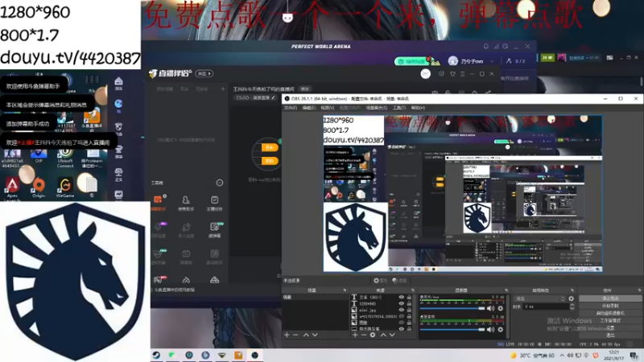Collapse the 工具箱 section in 直播伴侣
This screenshot has height=362, width=644.
pos(220,183)
